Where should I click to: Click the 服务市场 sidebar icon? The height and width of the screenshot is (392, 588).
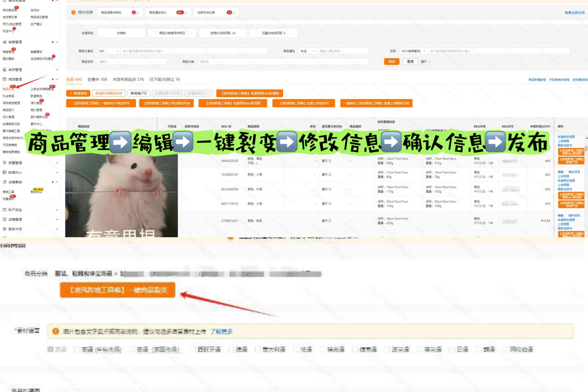(x=4, y=229)
